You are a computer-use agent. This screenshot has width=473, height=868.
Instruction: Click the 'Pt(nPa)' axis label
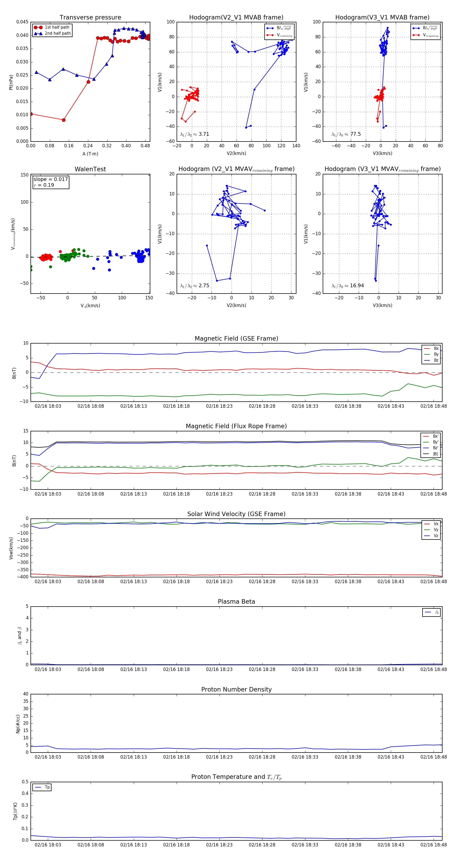coord(11,82)
